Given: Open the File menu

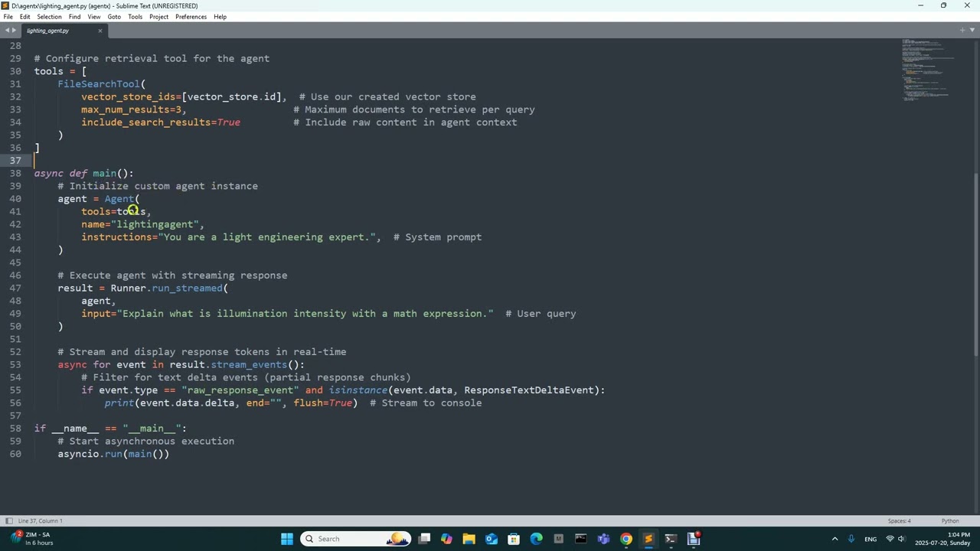Looking at the screenshot, I should (x=8, y=17).
